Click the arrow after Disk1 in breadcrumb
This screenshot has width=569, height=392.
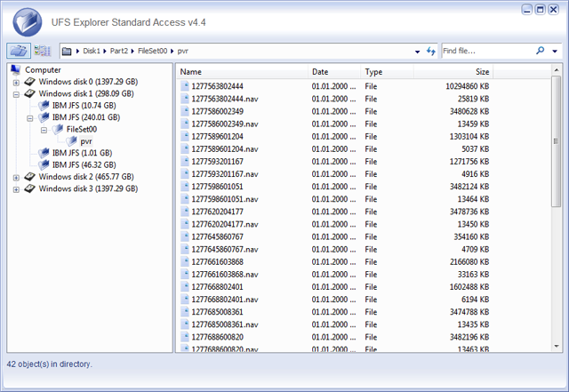(x=105, y=52)
